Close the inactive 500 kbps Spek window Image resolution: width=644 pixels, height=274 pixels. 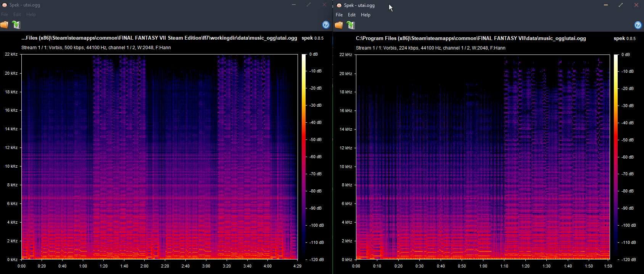point(324,5)
